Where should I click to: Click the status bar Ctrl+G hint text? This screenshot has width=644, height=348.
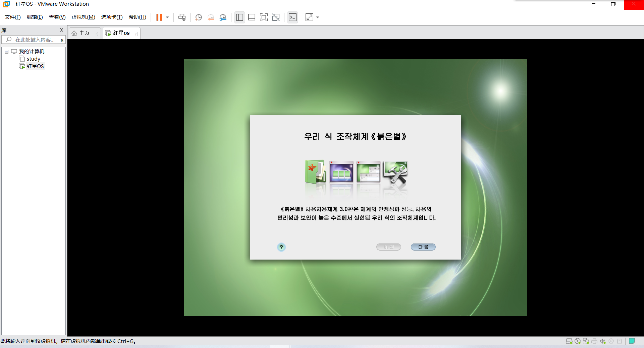(68, 341)
